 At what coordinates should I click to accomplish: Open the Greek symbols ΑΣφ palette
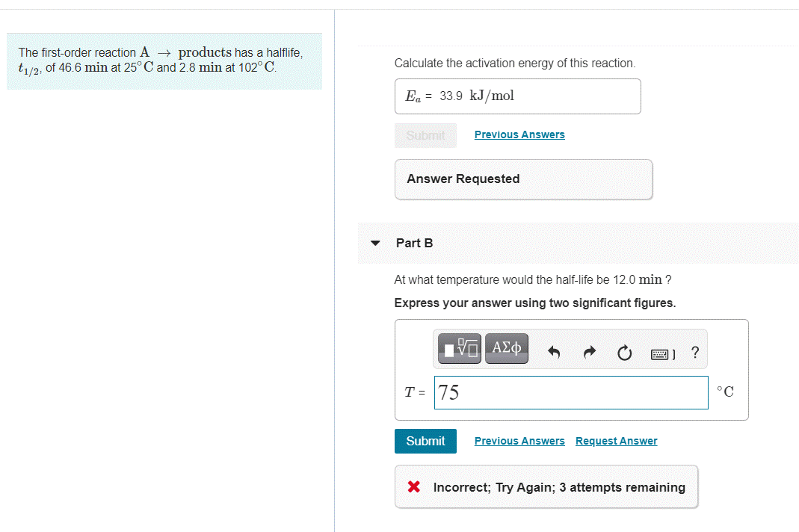(506, 347)
